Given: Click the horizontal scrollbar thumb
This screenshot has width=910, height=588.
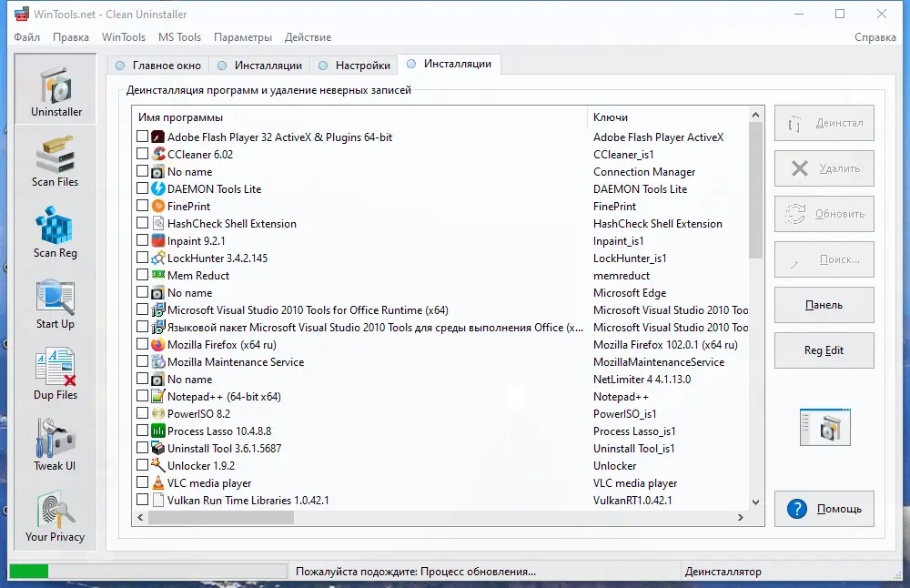Looking at the screenshot, I should pos(221,517).
